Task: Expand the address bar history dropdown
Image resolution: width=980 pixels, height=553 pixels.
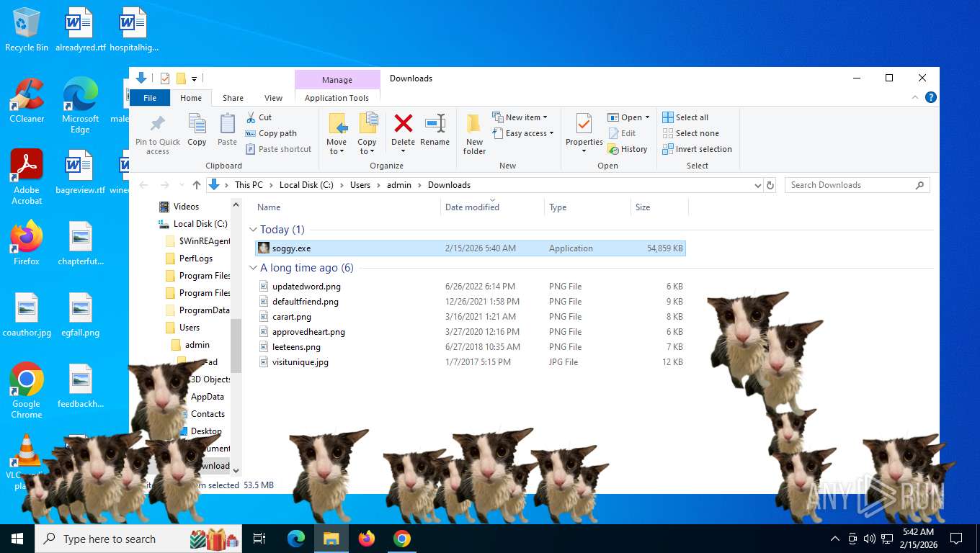Action: click(757, 185)
